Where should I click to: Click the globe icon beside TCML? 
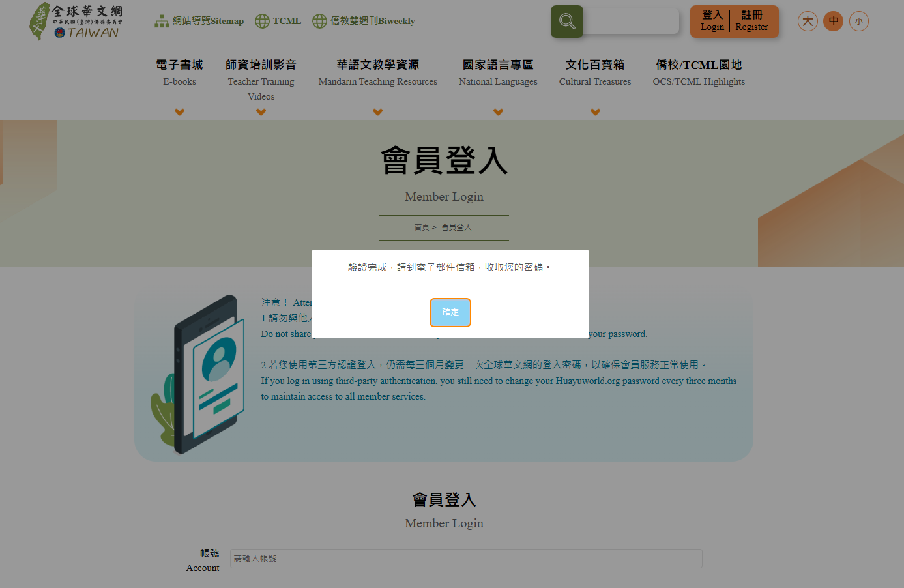click(262, 22)
